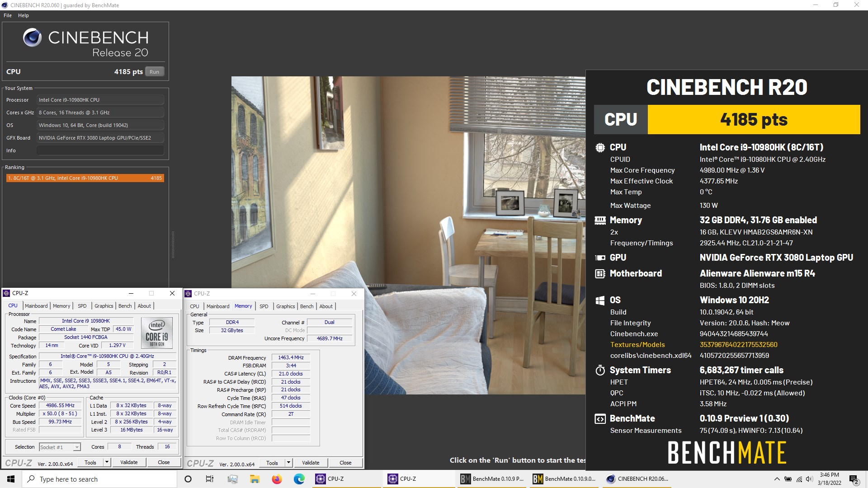Switch to CPU tab in right CPU-Z window

click(x=194, y=306)
